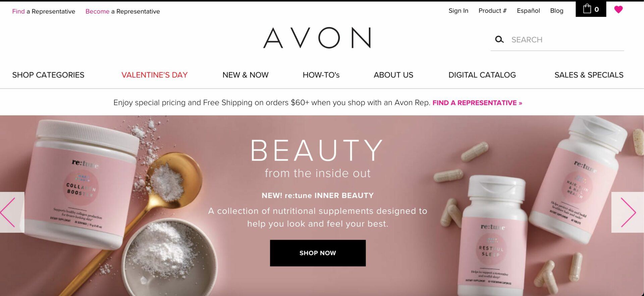Click the search magnifier icon
This screenshot has height=296, width=644.
pos(499,40)
